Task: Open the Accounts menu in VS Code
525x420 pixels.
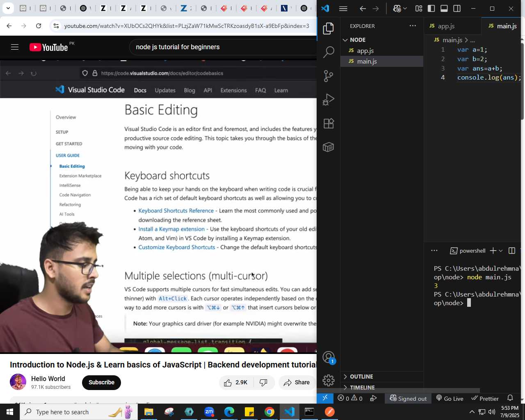Action: coord(329,357)
